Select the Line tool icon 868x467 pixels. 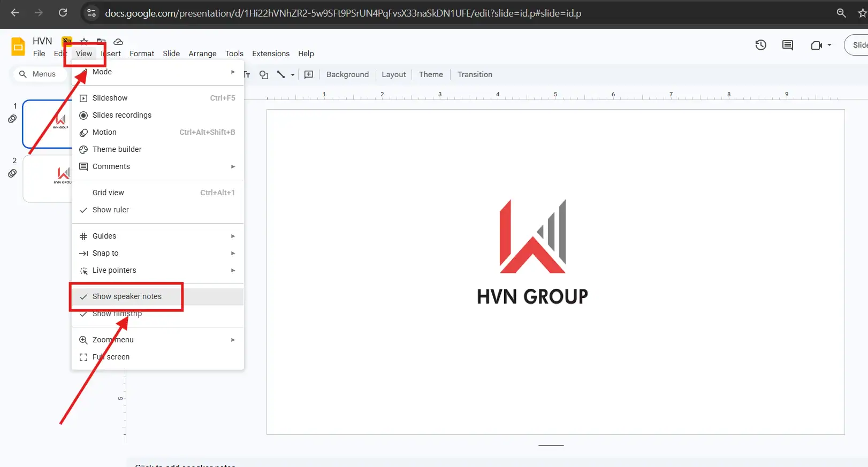point(281,74)
